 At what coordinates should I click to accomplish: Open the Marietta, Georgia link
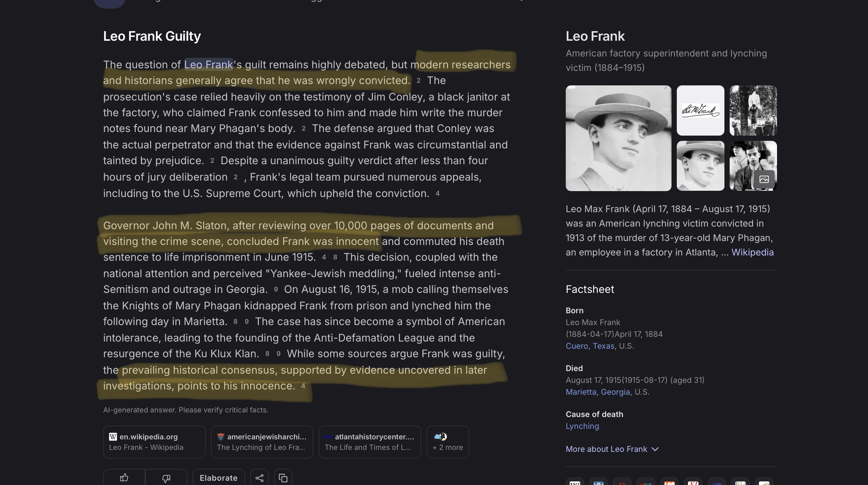598,392
